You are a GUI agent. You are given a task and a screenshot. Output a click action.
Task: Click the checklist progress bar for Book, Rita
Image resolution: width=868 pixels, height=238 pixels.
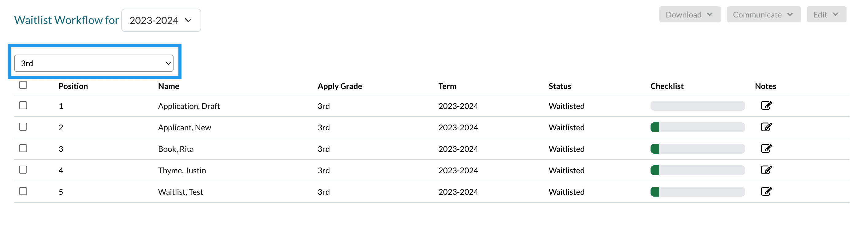tap(697, 149)
